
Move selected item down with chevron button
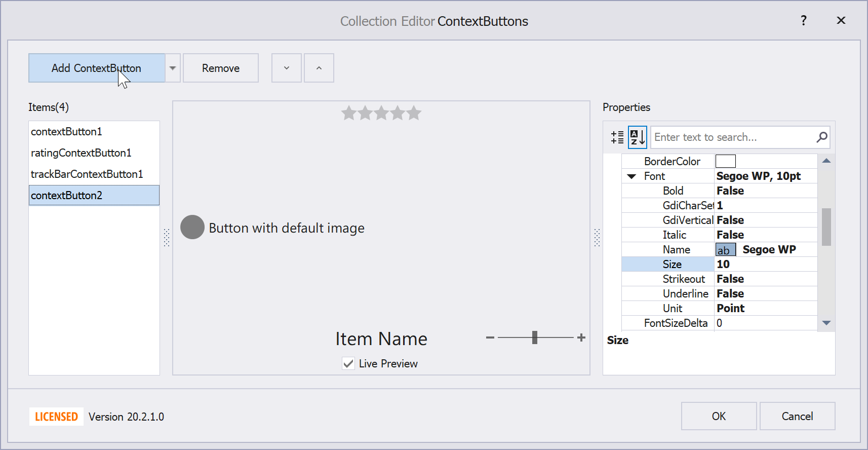pos(287,68)
